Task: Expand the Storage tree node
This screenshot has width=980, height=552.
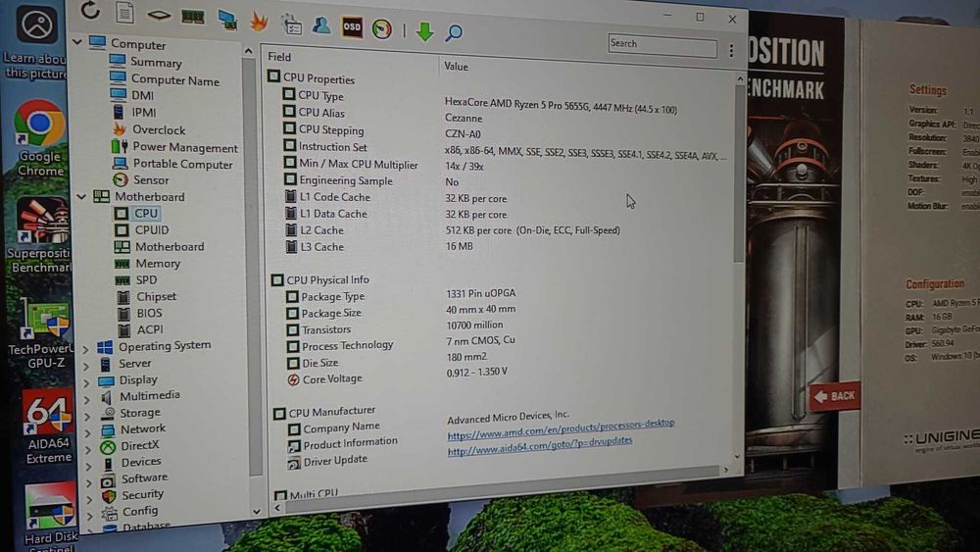Action: click(x=88, y=416)
